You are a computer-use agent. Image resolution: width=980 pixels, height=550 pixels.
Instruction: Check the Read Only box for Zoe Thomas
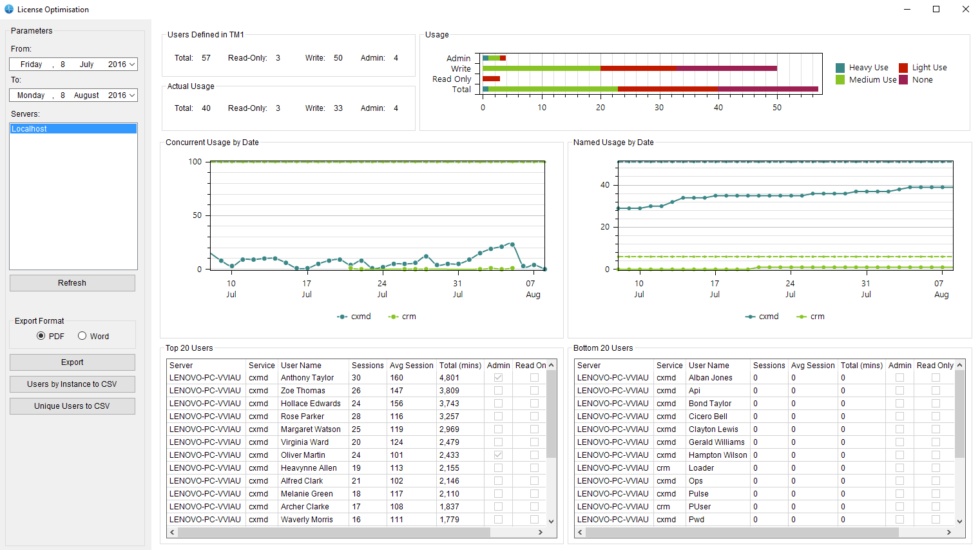coord(533,390)
